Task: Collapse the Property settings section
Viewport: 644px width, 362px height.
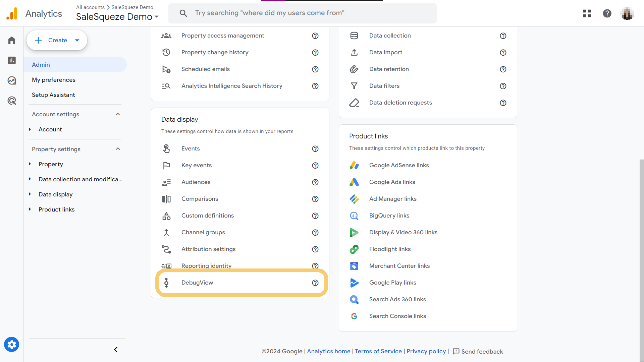Action: pos(118,149)
